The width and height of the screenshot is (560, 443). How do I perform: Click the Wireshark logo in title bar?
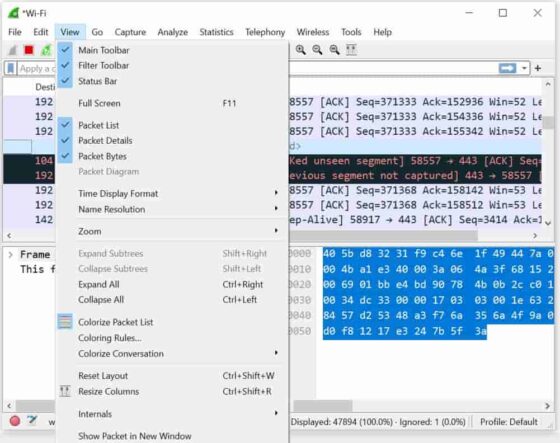(14, 13)
